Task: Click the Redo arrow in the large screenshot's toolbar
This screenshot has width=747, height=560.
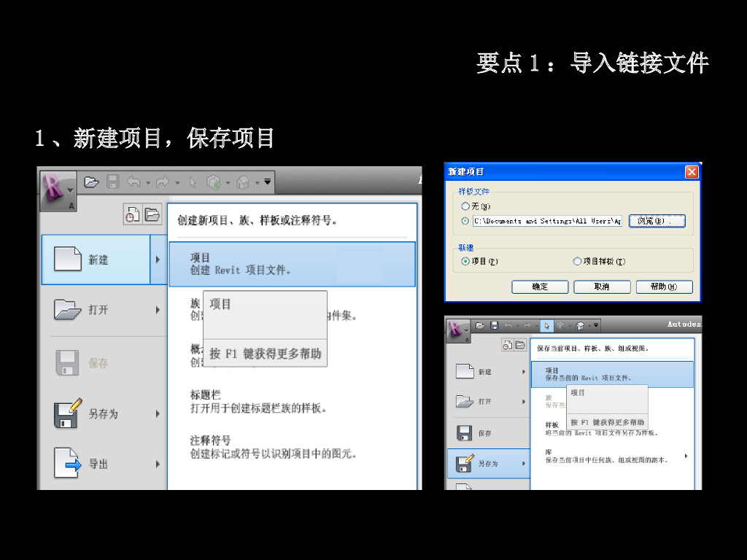Action: click(163, 182)
